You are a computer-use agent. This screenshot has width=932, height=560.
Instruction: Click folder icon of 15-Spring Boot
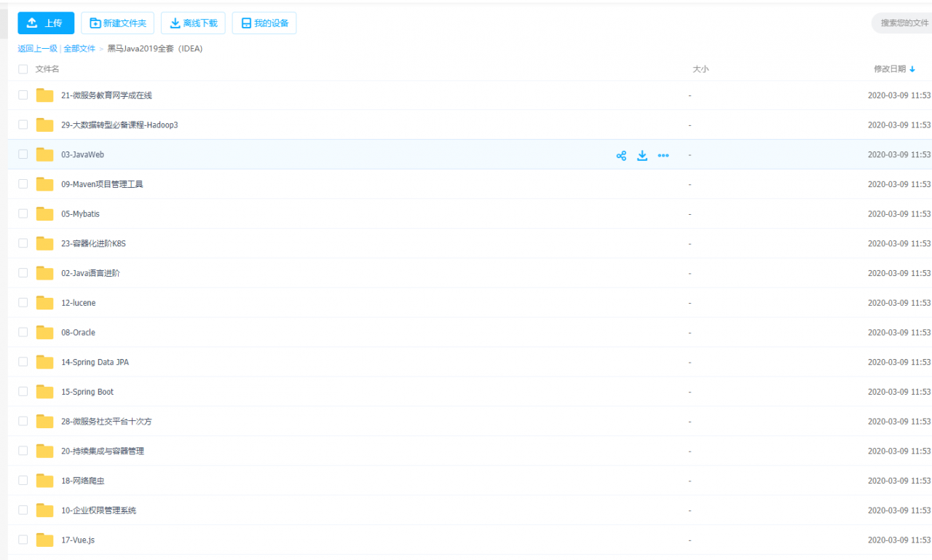click(x=45, y=391)
